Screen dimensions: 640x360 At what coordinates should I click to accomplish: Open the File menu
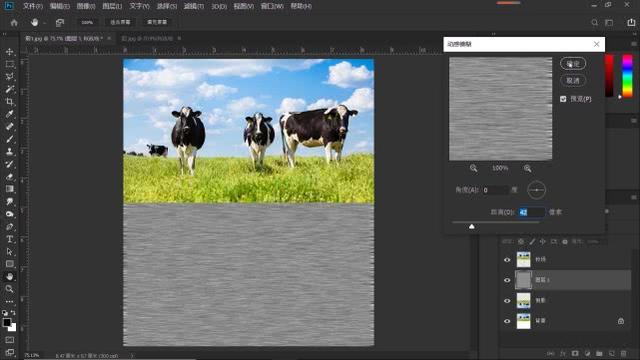coord(33,6)
